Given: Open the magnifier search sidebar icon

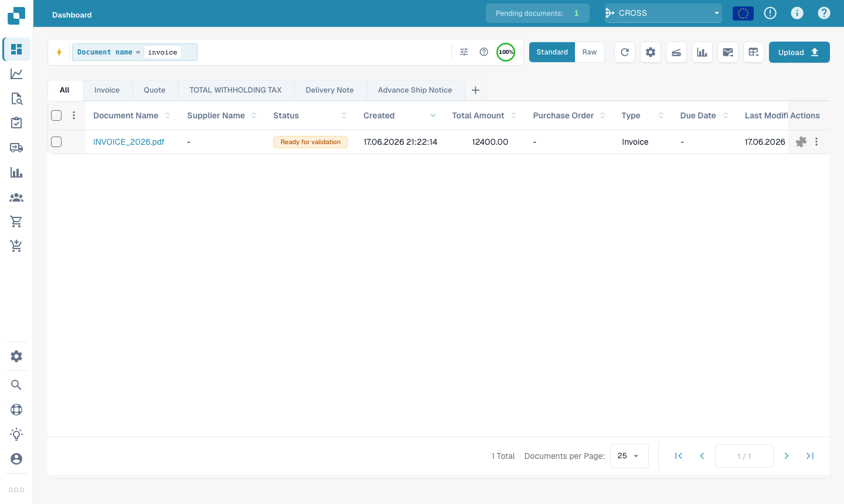Looking at the screenshot, I should coord(16,385).
